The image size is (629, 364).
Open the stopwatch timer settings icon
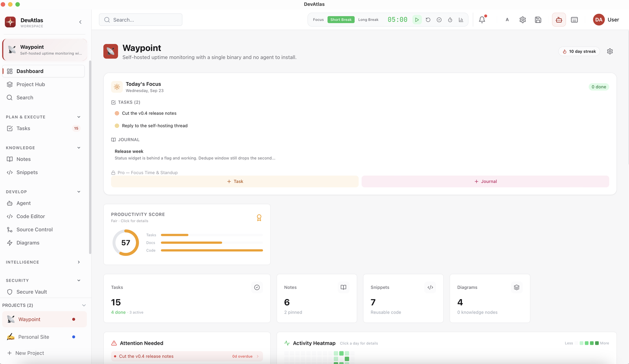click(450, 20)
